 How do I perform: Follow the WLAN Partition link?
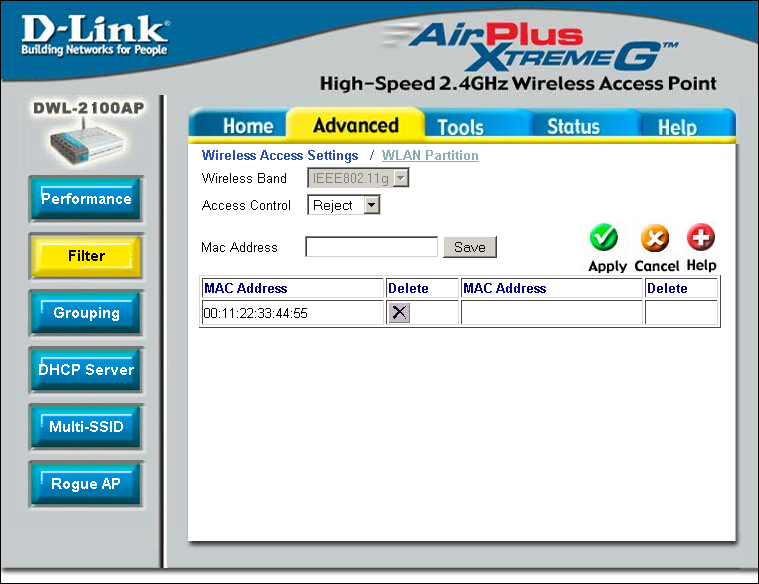click(x=430, y=155)
